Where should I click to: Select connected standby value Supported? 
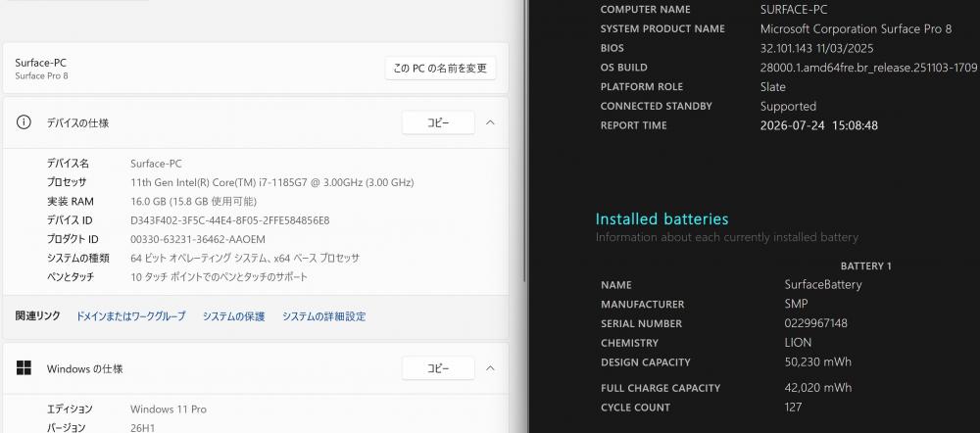(788, 106)
